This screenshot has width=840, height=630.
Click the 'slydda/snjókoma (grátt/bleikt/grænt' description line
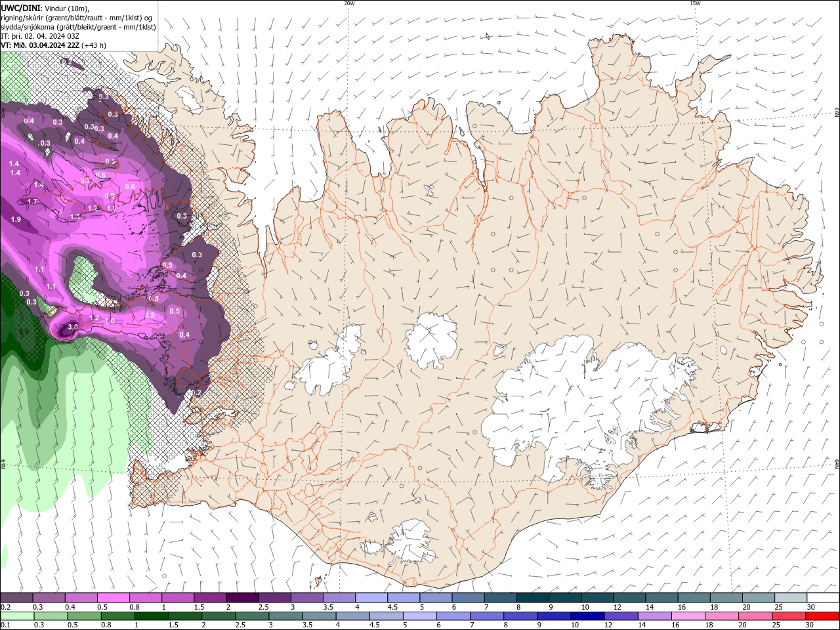coord(78,27)
